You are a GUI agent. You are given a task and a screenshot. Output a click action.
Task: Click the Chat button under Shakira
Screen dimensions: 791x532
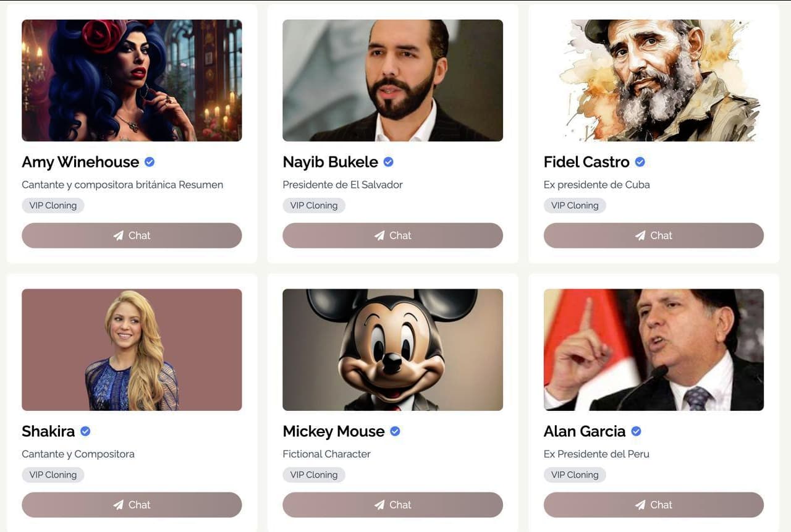click(132, 505)
